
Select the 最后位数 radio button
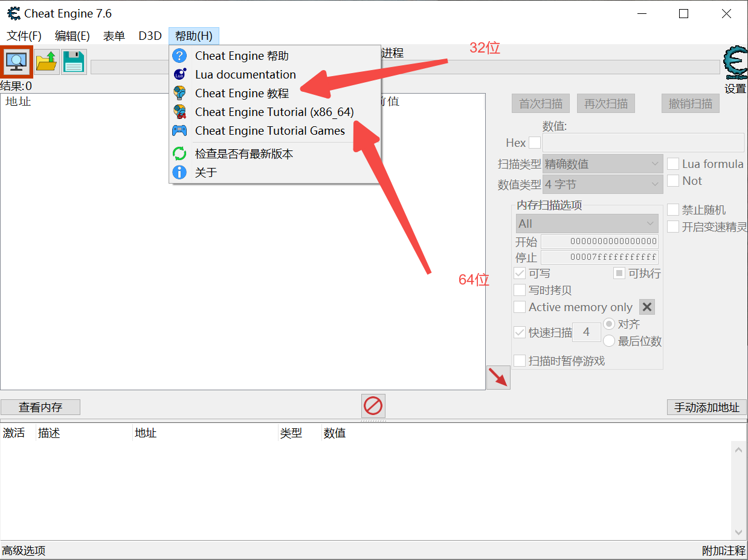point(609,341)
